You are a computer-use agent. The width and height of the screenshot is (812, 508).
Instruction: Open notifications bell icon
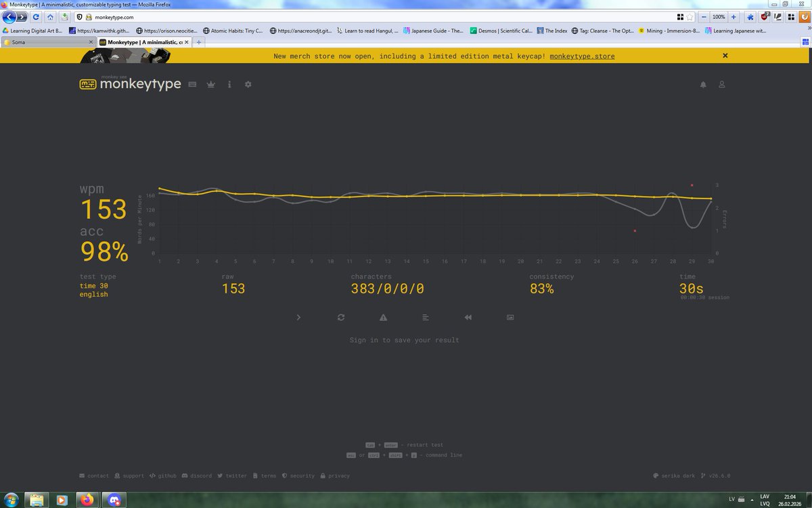tap(703, 85)
